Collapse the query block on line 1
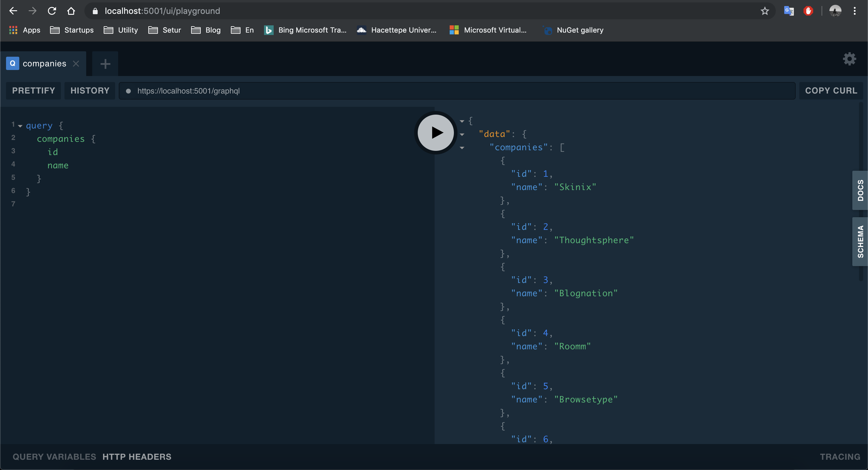 tap(20, 126)
